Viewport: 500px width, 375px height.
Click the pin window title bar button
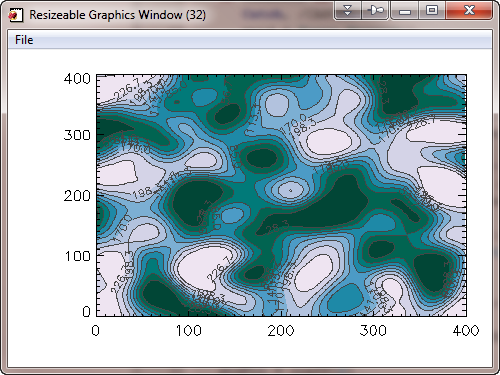[x=375, y=10]
